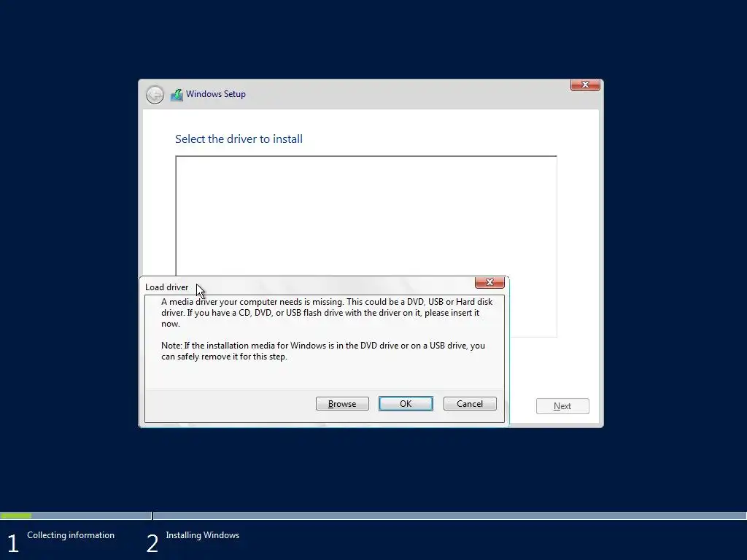
Task: Go back using the round back arrow
Action: click(x=155, y=95)
